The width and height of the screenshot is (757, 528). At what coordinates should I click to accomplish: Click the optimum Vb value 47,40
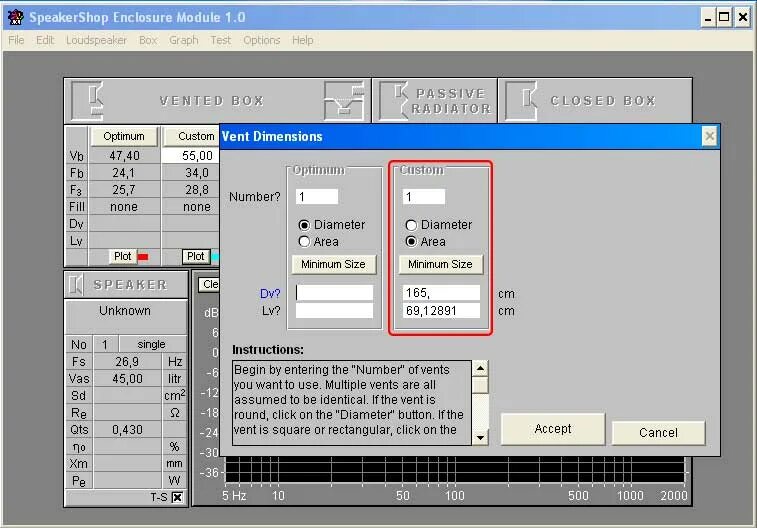pos(125,155)
